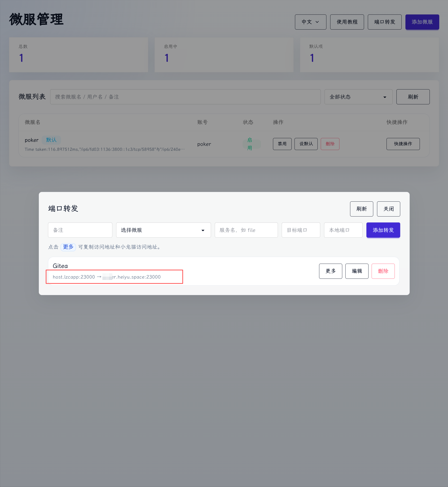Click 更多 for the Gitea forward
448x487 pixels.
point(330,271)
